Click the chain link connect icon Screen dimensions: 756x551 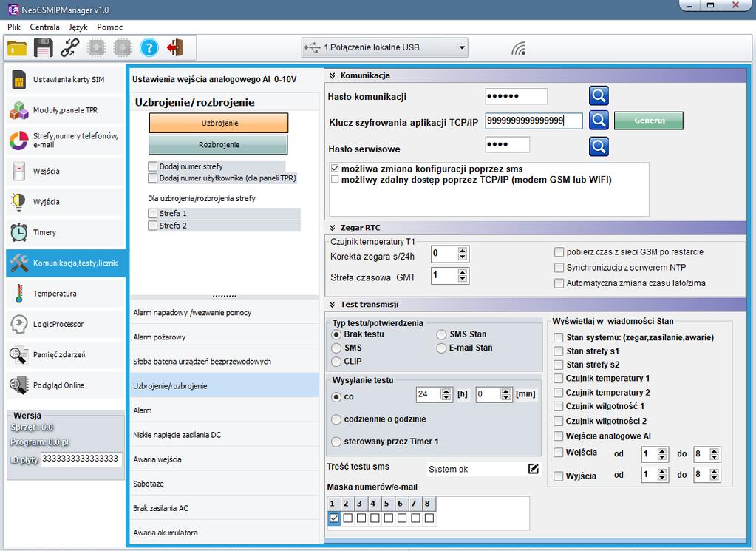tap(70, 48)
